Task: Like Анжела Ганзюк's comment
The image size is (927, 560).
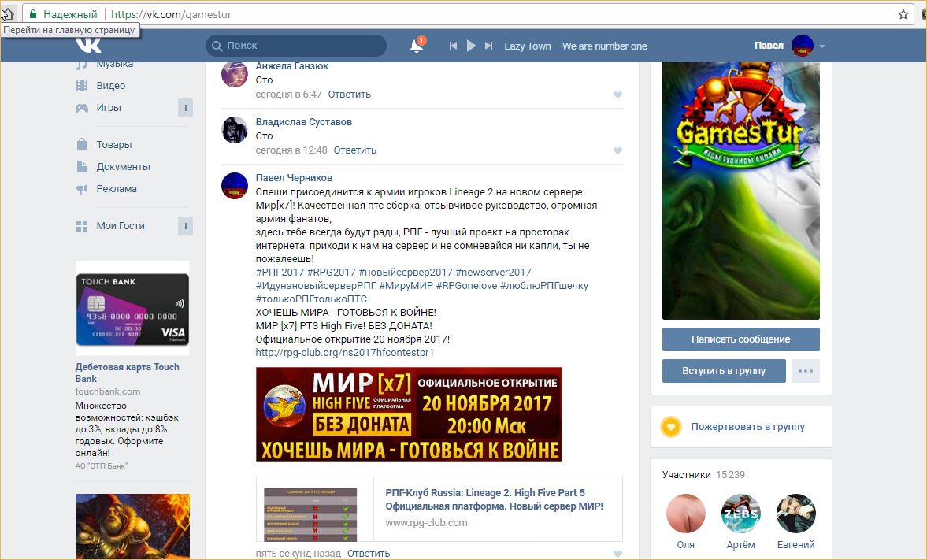Action: point(617,95)
